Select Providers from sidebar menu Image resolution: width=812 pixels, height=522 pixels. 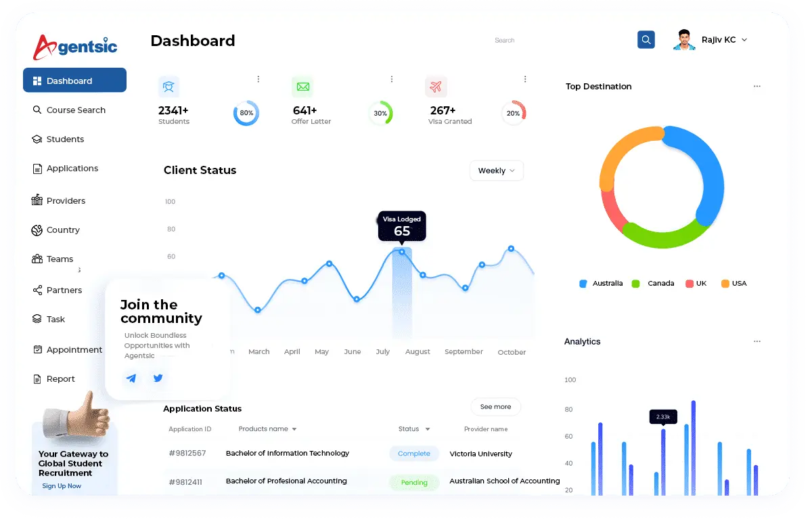point(66,200)
